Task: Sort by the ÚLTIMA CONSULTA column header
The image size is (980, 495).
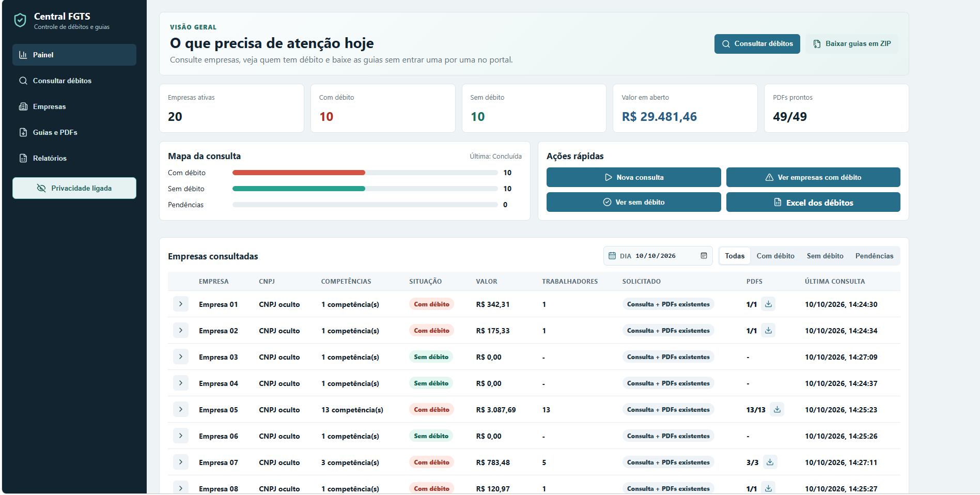Action: click(834, 282)
